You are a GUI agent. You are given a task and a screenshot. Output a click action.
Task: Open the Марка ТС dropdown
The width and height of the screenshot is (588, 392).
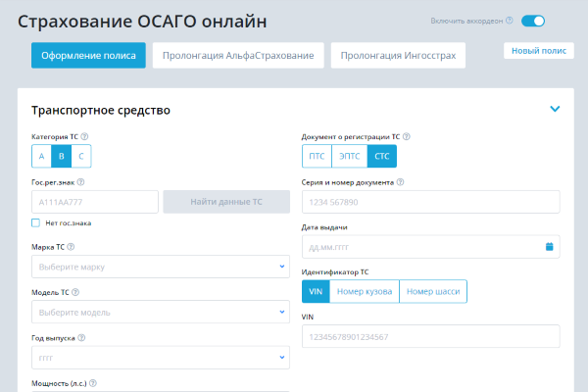(161, 267)
